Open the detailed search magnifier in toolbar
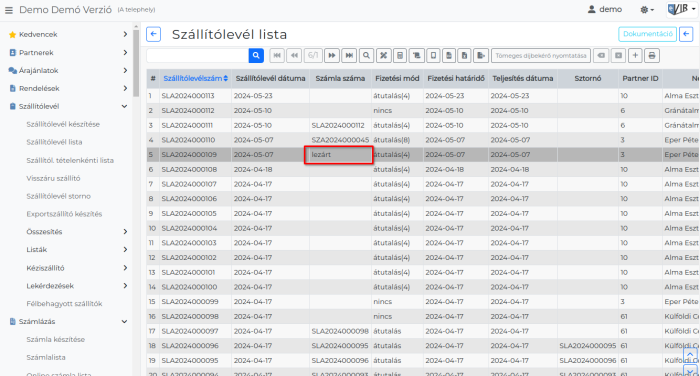 [x=366, y=55]
